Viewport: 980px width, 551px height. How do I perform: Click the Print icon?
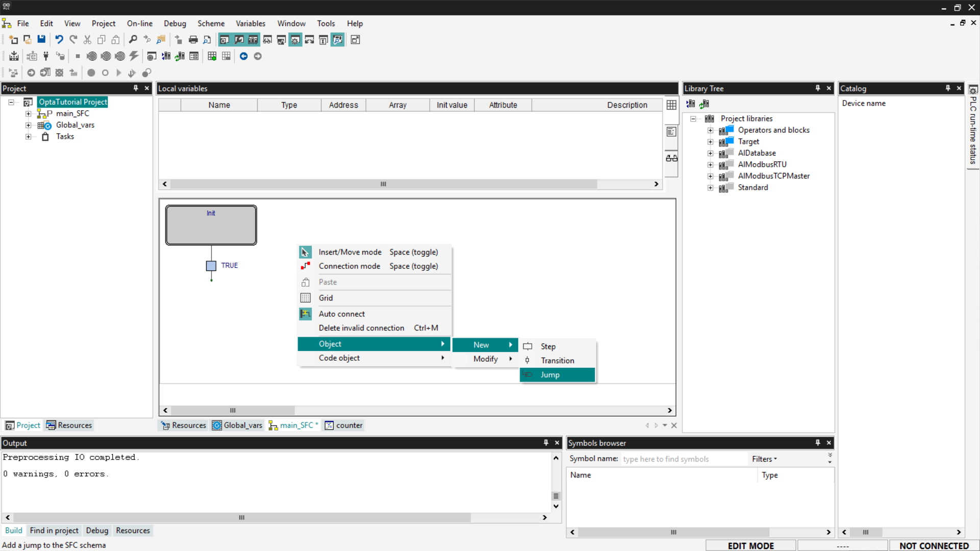[x=193, y=40]
